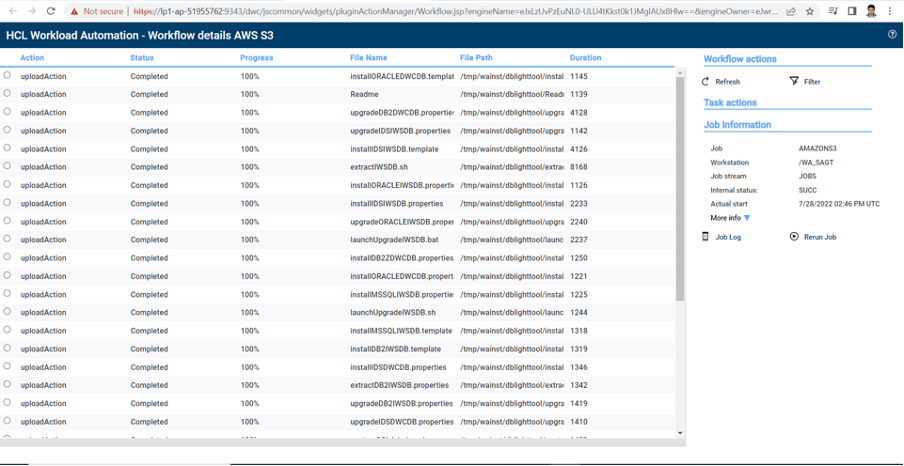Viewport: 904px width, 466px height.
Task: Go back with the browser back arrow
Action: pos(13,11)
